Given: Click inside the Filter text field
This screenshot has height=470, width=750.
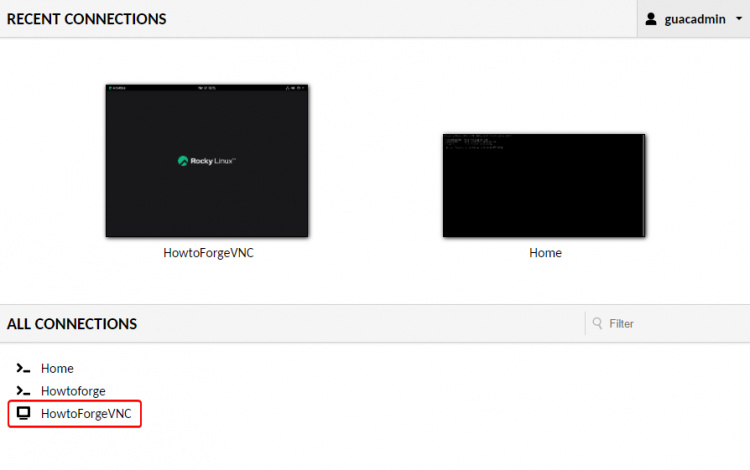Looking at the screenshot, I should [x=670, y=323].
